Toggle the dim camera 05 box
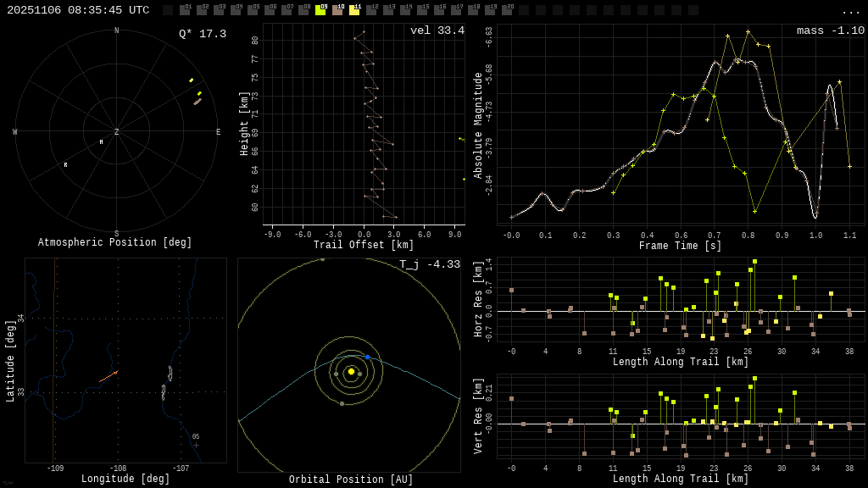This screenshot has height=488, width=868. [x=253, y=10]
